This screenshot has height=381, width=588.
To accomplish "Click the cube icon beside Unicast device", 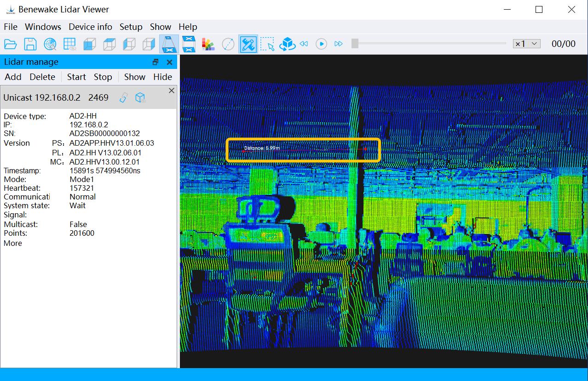I will 140,97.
